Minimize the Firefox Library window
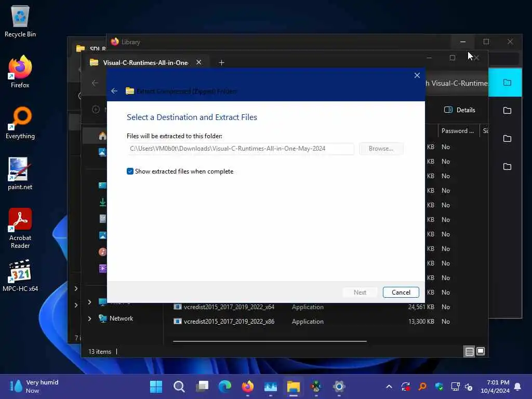This screenshot has height=399, width=532. click(x=463, y=42)
